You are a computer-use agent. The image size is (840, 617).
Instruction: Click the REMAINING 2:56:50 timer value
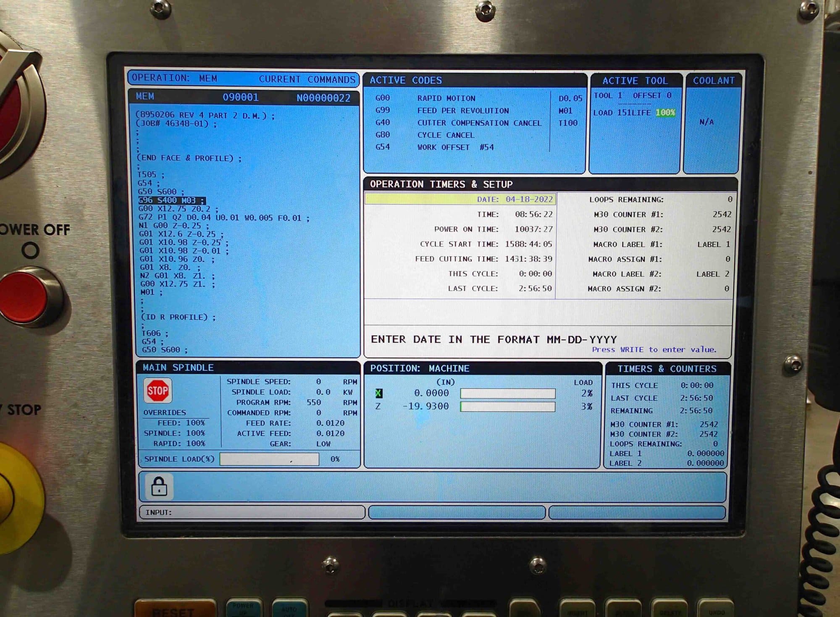click(x=696, y=411)
